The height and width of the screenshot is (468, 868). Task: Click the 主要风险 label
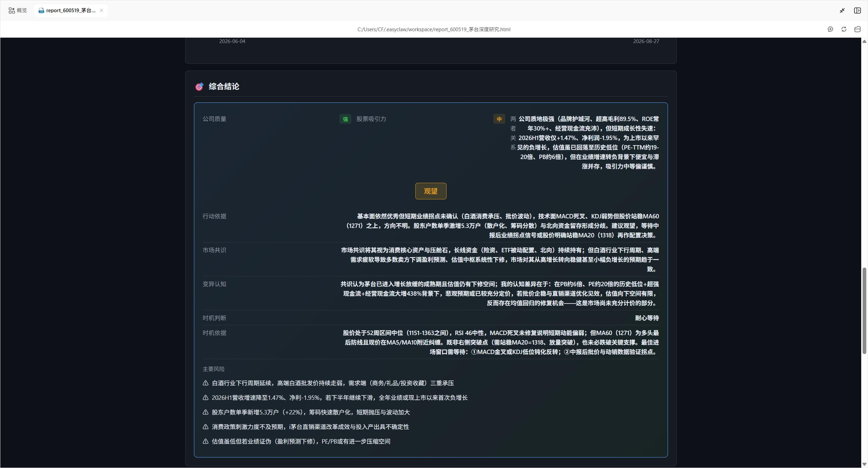click(x=214, y=369)
